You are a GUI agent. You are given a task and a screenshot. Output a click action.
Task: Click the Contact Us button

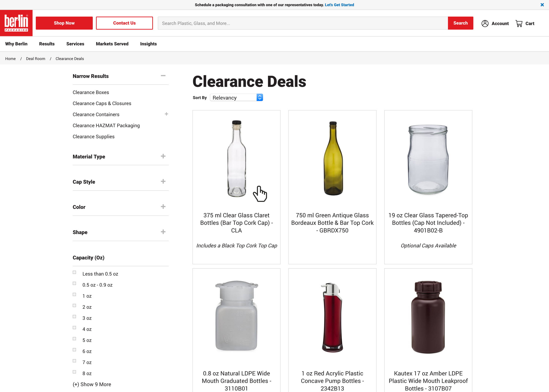coord(124,23)
